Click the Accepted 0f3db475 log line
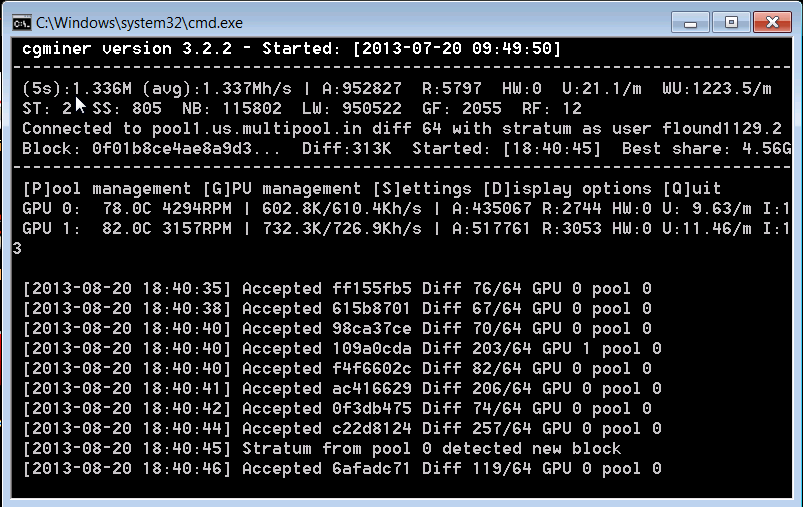Image resolution: width=803 pixels, height=507 pixels. tap(336, 408)
